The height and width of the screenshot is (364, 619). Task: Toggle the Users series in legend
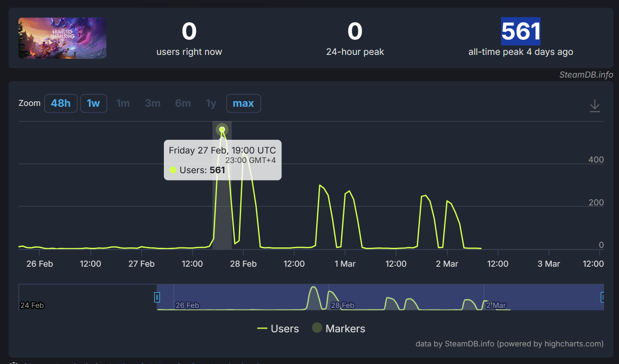pyautogui.click(x=278, y=329)
